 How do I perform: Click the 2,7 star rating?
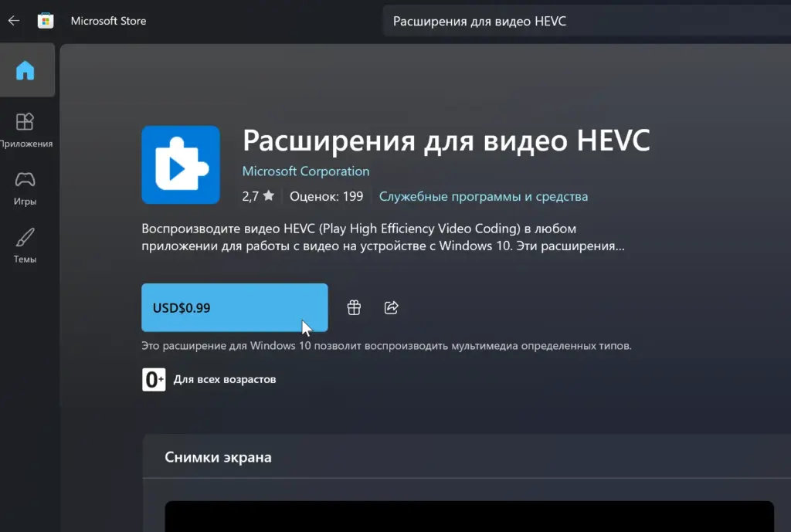258,196
